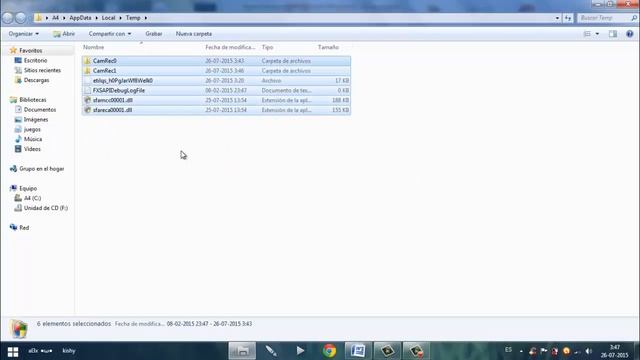Open Red in the navigation pane

tap(24, 227)
